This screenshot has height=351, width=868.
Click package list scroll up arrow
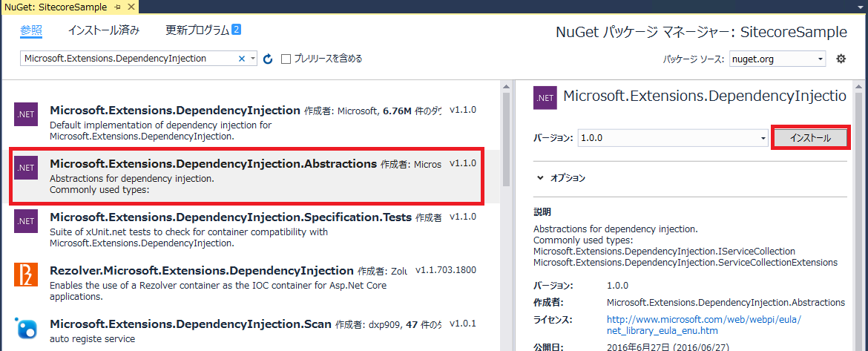tap(506, 86)
